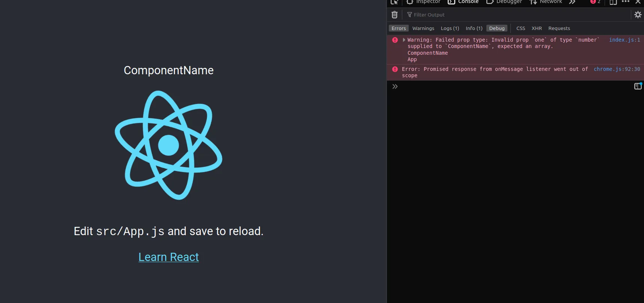Viewport: 644px width, 303px height.
Task: Select the 'Warning: Failed prop type' message text
Action: click(503, 43)
